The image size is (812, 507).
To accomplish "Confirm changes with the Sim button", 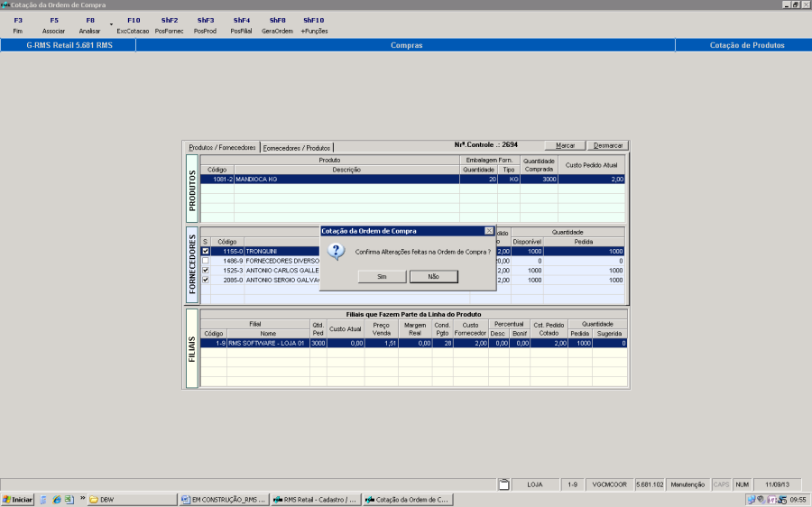I will pos(381,277).
